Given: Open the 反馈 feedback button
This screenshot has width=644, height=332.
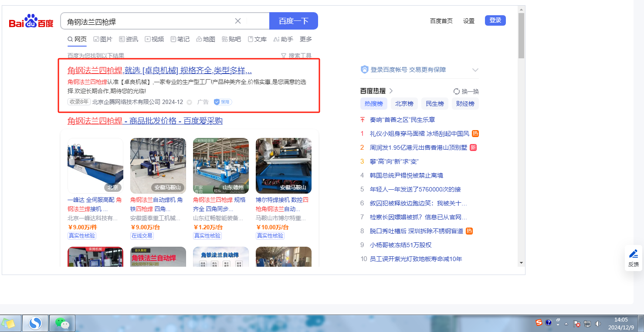Looking at the screenshot, I should pos(634,258).
